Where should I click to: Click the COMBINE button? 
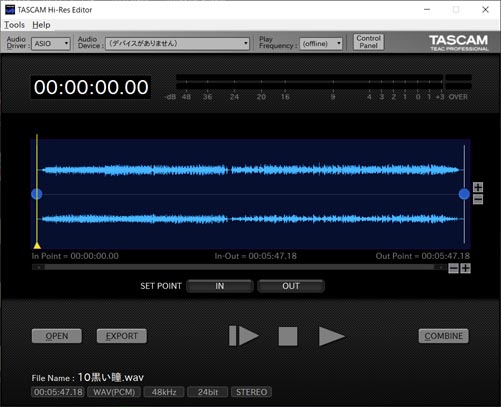click(444, 336)
